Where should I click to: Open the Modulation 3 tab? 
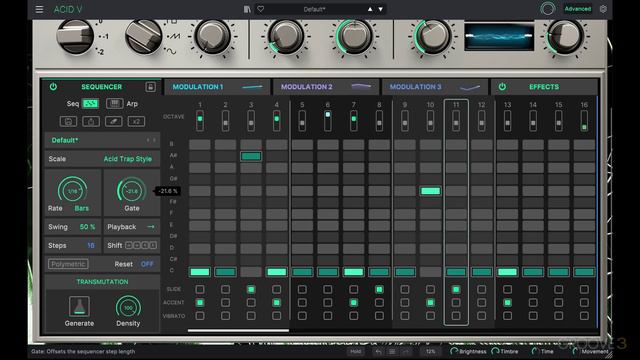point(435,87)
